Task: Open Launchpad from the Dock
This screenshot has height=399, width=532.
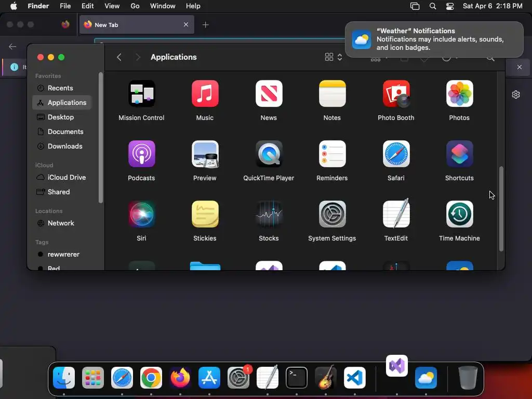Action: click(x=93, y=378)
